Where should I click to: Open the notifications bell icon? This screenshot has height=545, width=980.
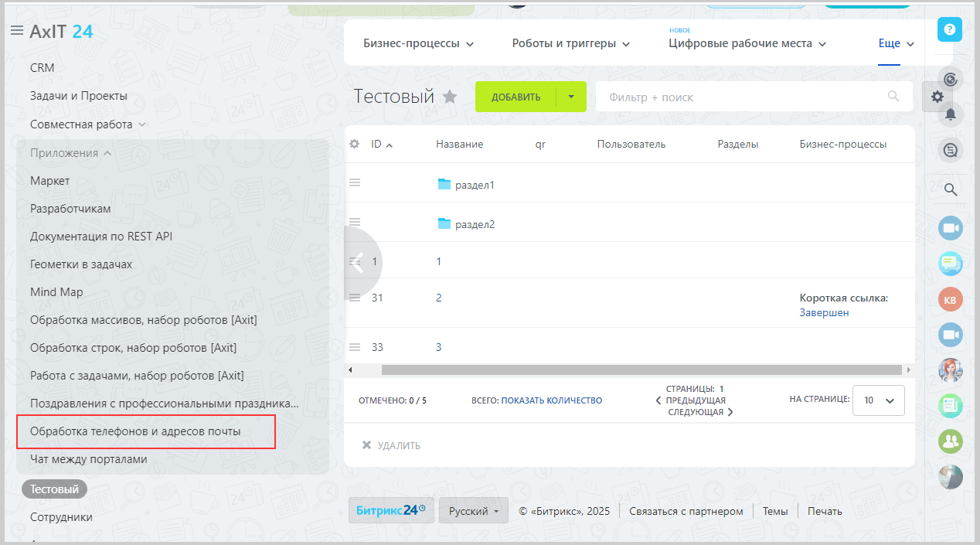pos(951,115)
